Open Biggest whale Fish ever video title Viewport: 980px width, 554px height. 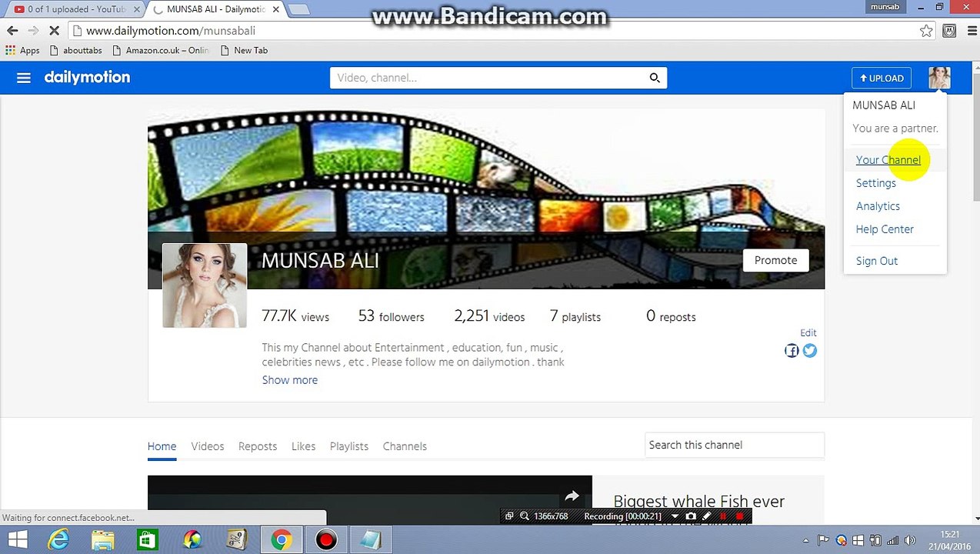pyautogui.click(x=698, y=502)
